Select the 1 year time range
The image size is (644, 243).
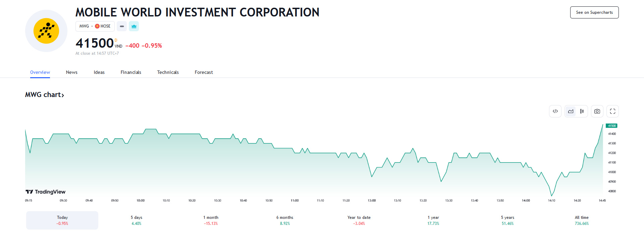point(433,220)
